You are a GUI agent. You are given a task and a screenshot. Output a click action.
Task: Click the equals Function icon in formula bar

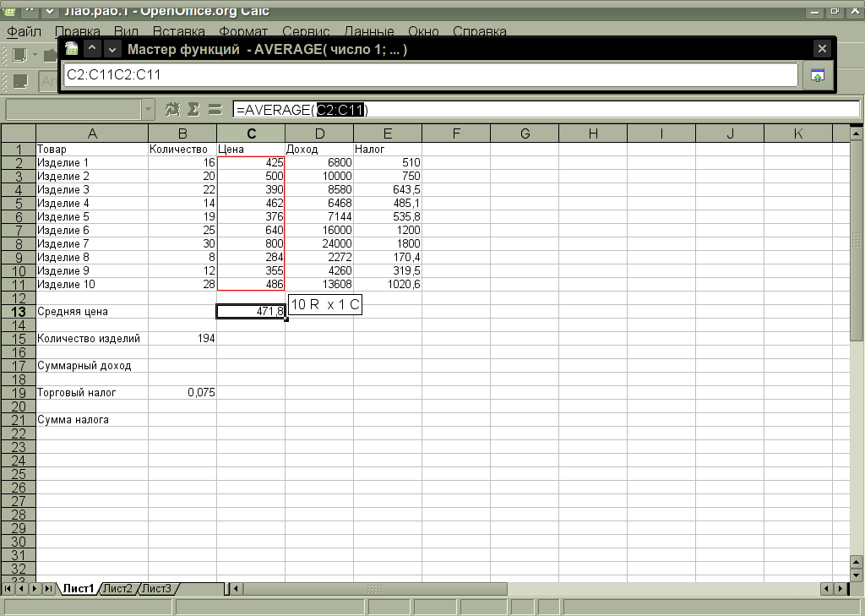coord(215,109)
